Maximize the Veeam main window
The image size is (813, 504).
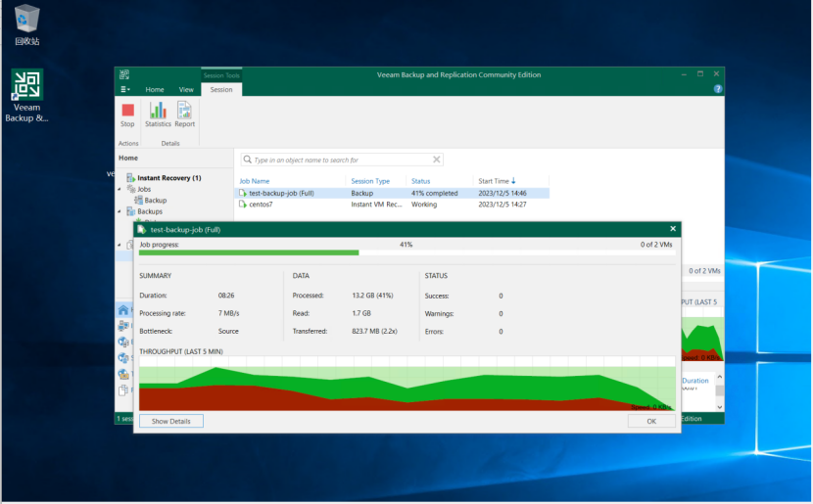pyautogui.click(x=700, y=74)
